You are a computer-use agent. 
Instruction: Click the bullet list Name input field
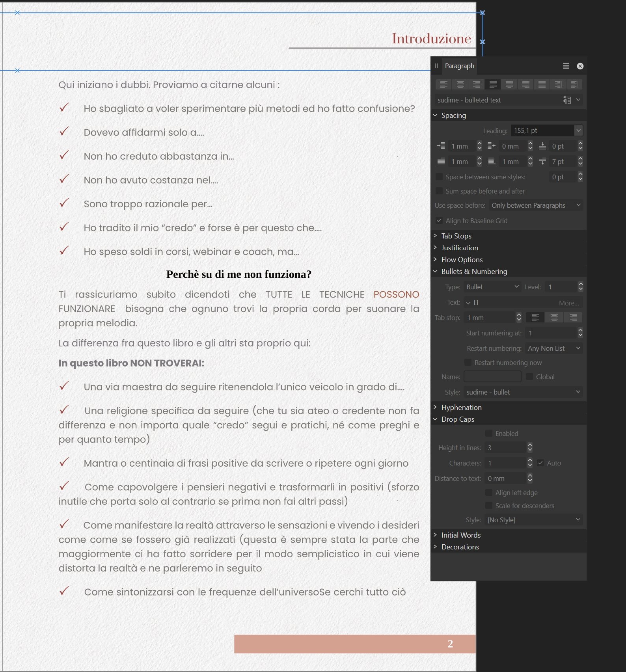492,376
